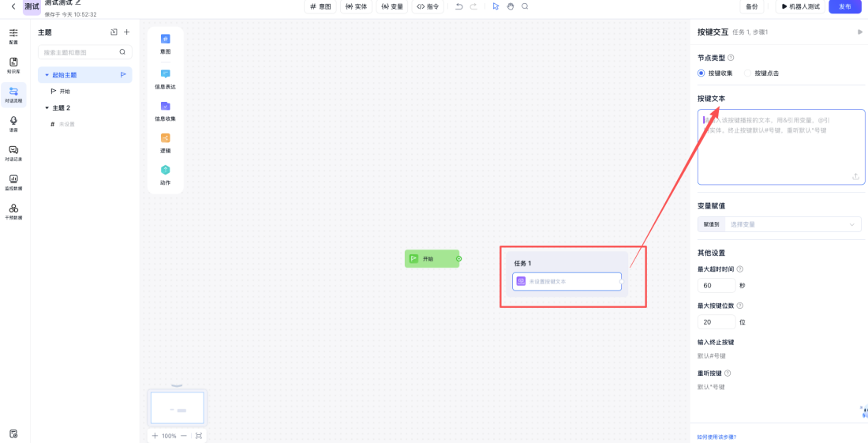The width and height of the screenshot is (868, 443).
Task: Open the 选择变量 dropdown
Action: 791,224
